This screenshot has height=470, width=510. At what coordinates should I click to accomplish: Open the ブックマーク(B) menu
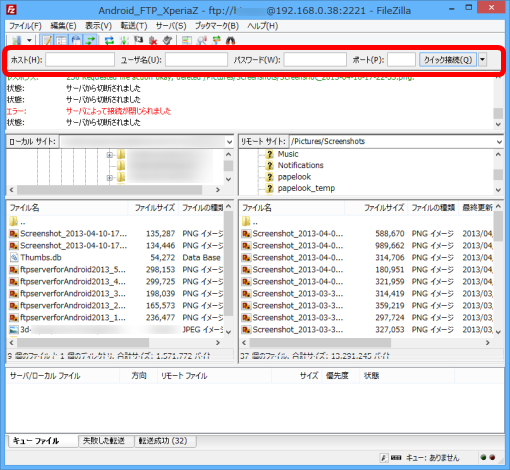[217, 26]
